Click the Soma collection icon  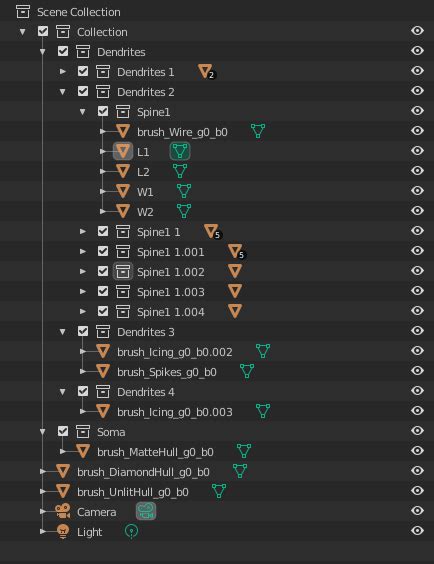(x=83, y=431)
